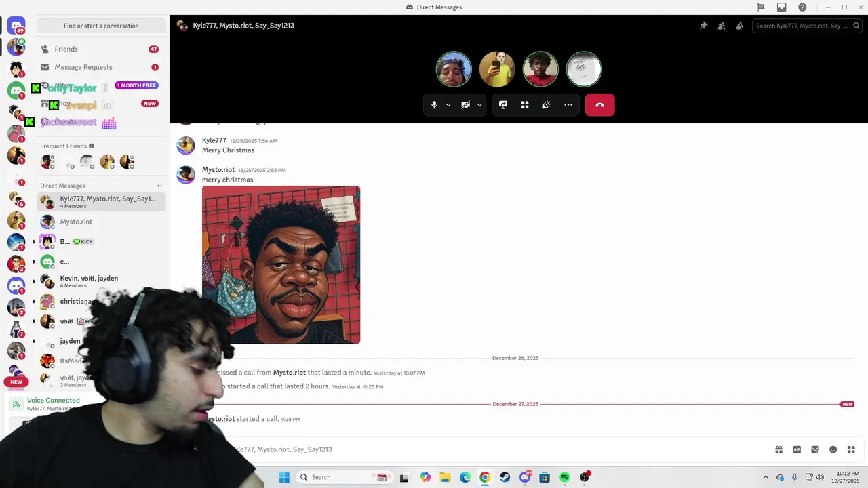Open Nitro with 1 MONTH FREE badge
868x488 pixels.
click(101, 85)
